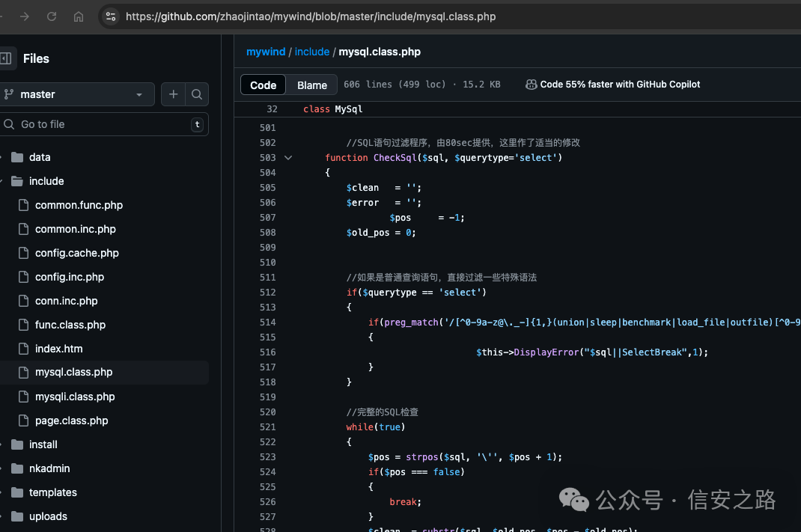Image resolution: width=801 pixels, height=532 pixels.
Task: Open common.inc.php in the file tree
Action: 75,229
